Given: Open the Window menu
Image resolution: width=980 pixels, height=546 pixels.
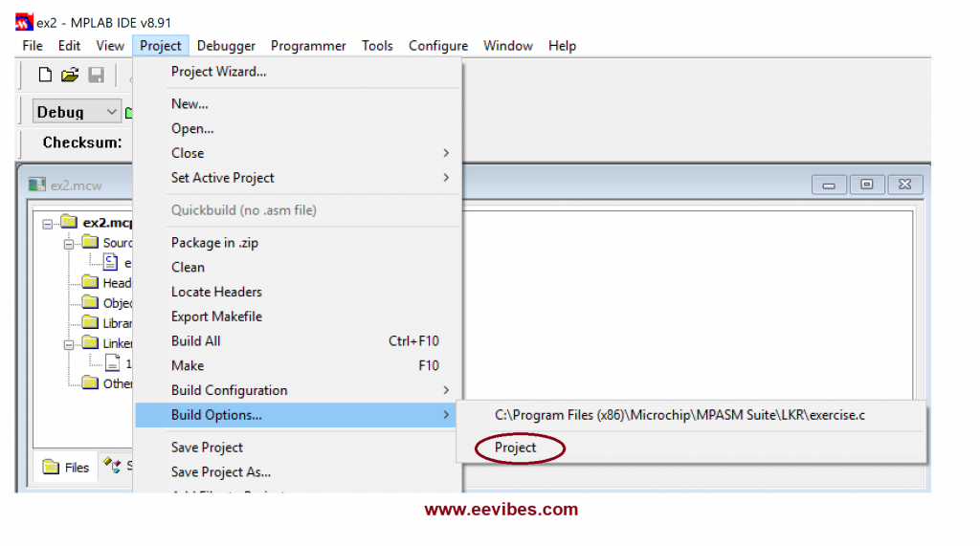Looking at the screenshot, I should tap(507, 46).
